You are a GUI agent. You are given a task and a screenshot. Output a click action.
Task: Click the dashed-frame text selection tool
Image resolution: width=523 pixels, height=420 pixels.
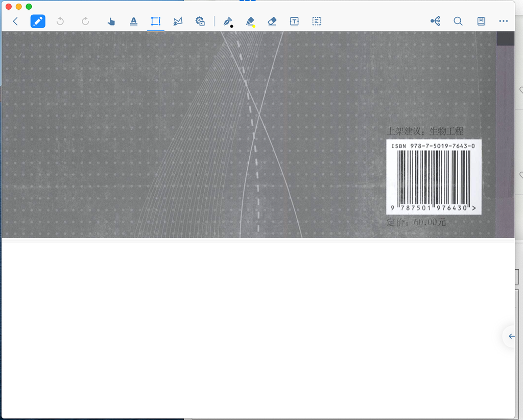click(x=317, y=21)
